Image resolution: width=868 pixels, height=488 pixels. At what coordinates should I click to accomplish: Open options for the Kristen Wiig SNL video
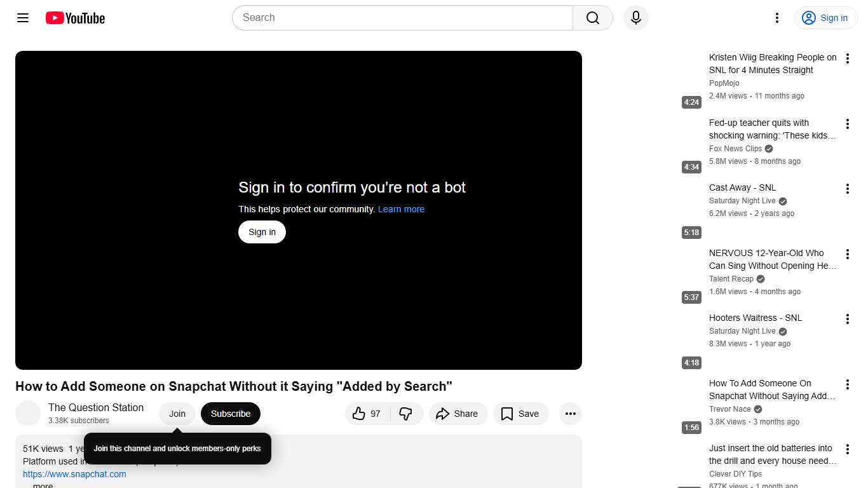(x=847, y=58)
